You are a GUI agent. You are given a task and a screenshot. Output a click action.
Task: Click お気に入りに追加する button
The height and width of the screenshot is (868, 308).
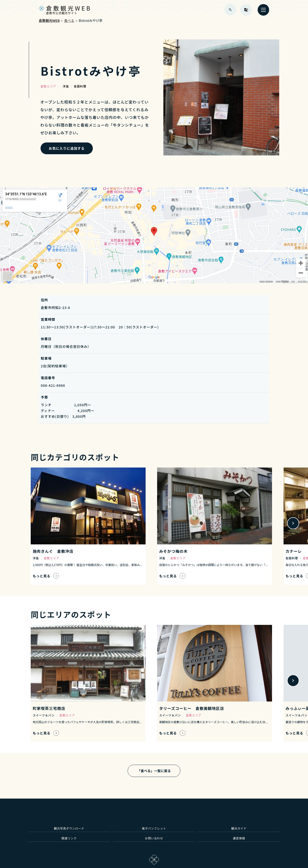tap(67, 148)
